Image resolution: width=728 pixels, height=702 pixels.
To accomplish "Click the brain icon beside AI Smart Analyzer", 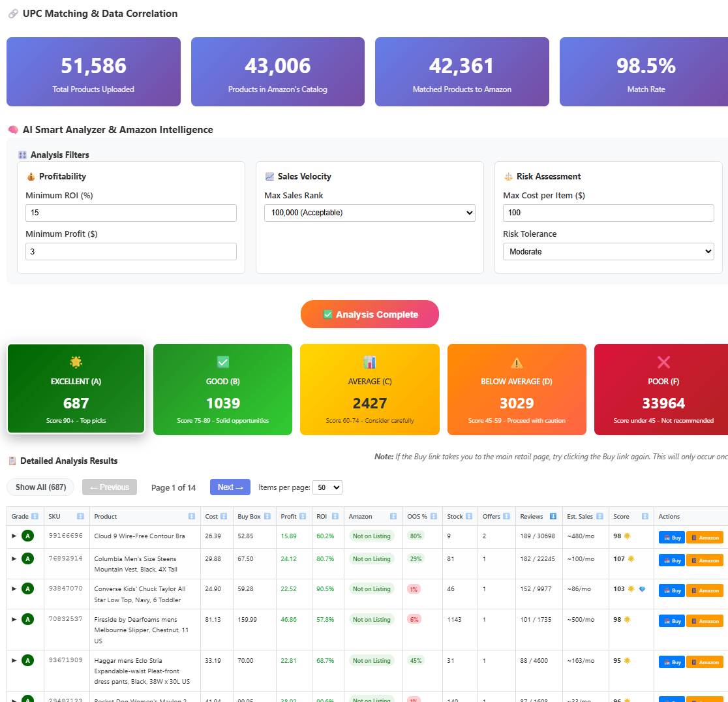I will click(14, 130).
